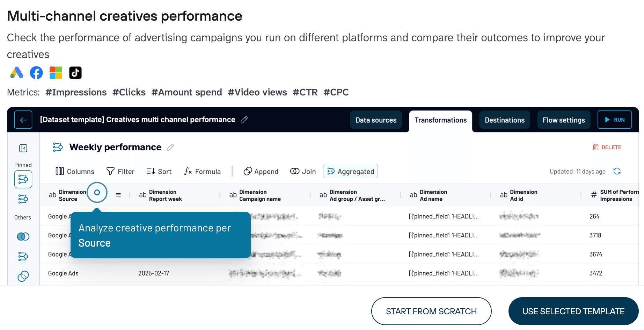Screen dimensions: 644x330
Task: Toggle the Aggregated option
Action: (x=350, y=171)
